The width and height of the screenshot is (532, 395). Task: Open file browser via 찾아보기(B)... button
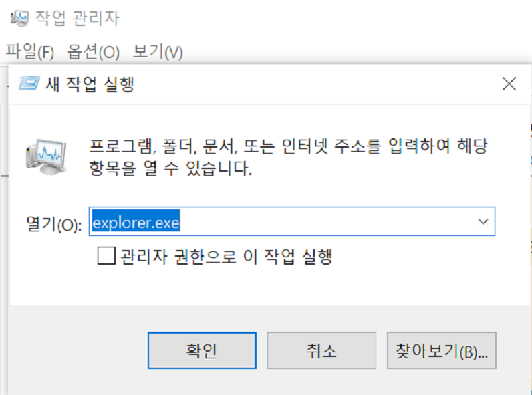(x=442, y=350)
